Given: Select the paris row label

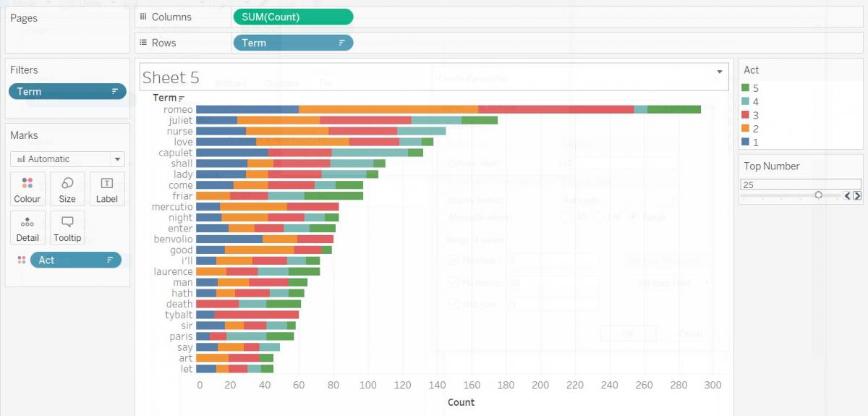Looking at the screenshot, I should 182,336.
